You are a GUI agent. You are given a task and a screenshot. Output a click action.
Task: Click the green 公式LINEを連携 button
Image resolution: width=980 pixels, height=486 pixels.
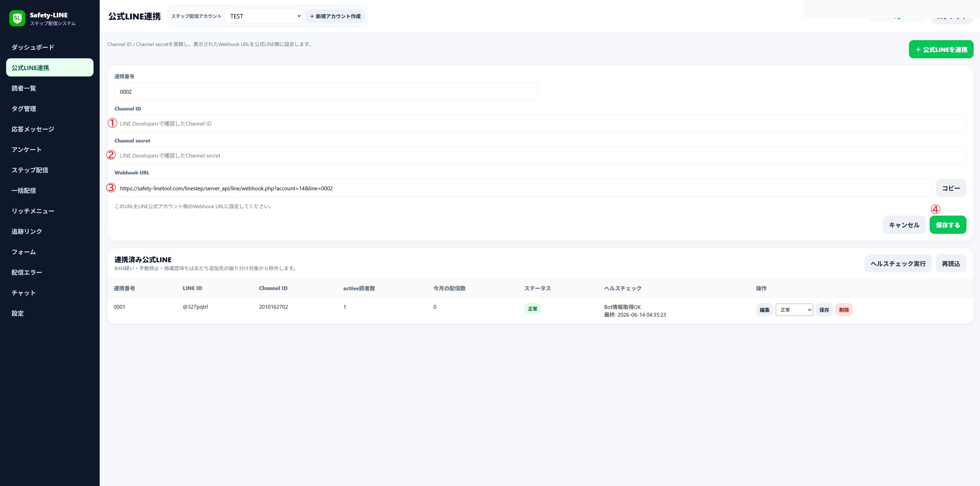941,50
